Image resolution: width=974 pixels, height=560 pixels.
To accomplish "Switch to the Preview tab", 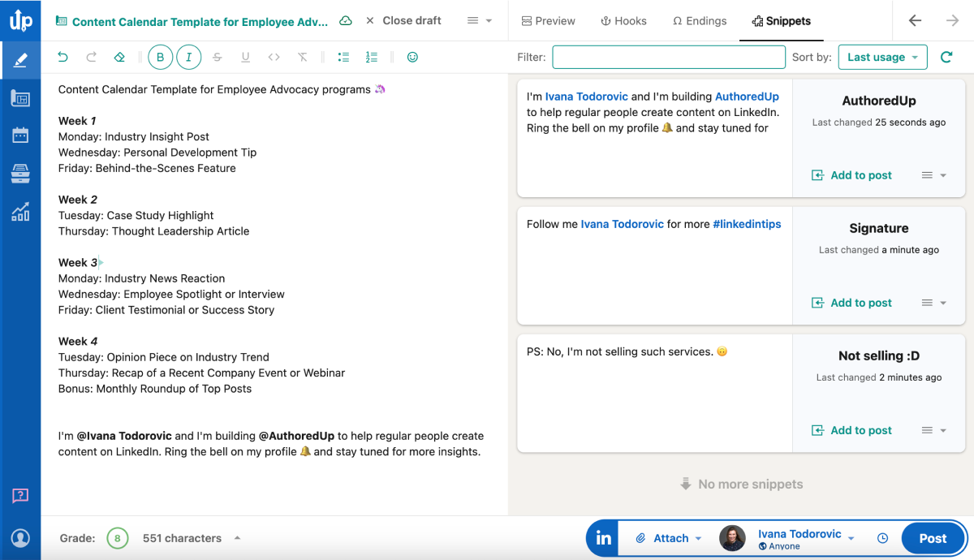I will [x=548, y=20].
